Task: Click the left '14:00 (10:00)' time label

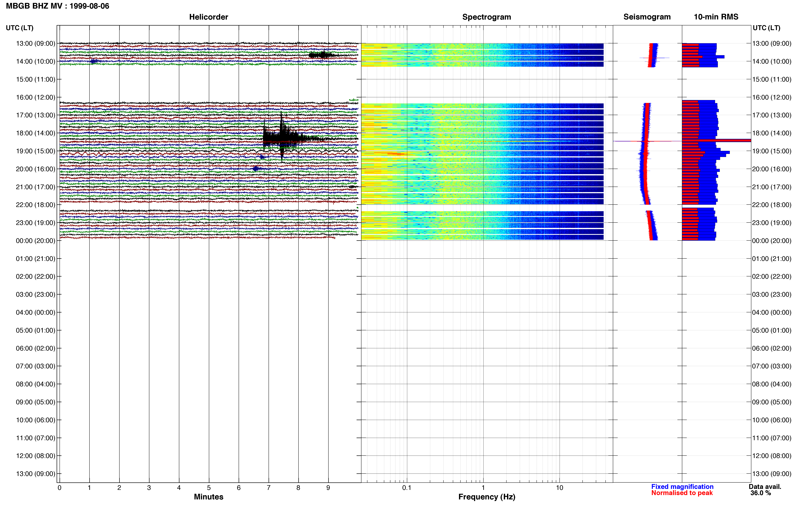Action: click(36, 61)
